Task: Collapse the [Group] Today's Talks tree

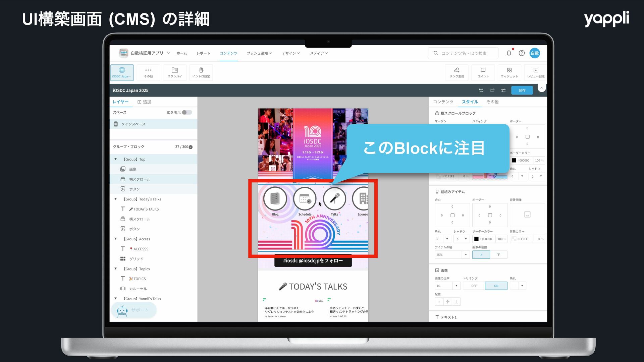Action: pyautogui.click(x=115, y=199)
